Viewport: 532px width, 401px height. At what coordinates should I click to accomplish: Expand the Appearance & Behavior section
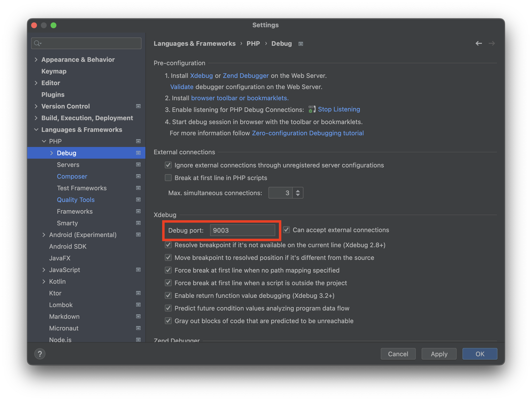coord(36,60)
